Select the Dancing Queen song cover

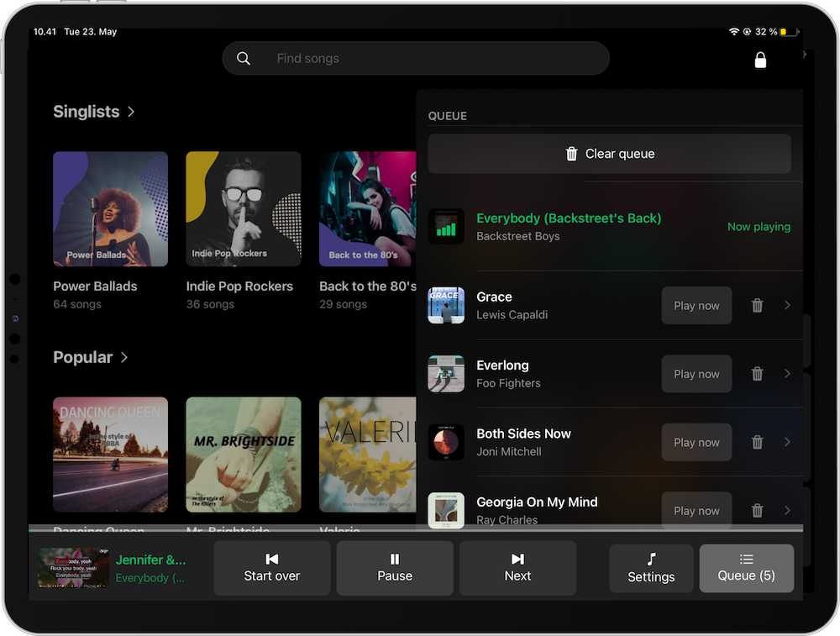110,455
